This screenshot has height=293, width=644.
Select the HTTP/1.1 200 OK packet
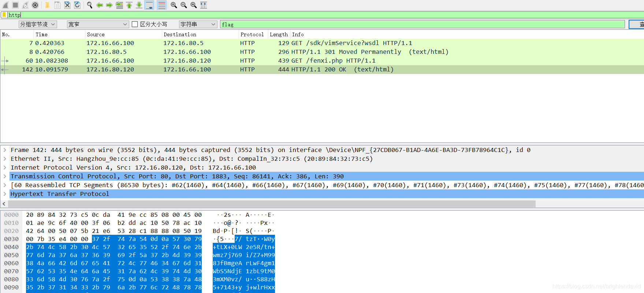[322, 70]
